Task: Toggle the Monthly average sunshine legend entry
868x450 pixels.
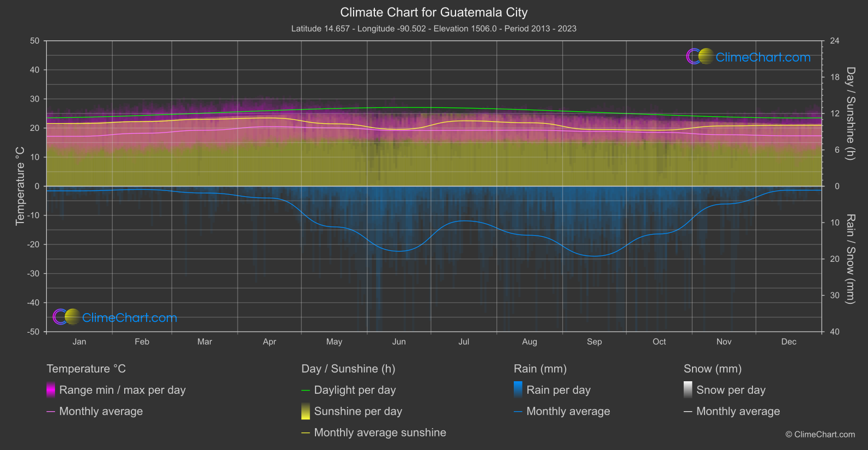Action: click(380, 433)
